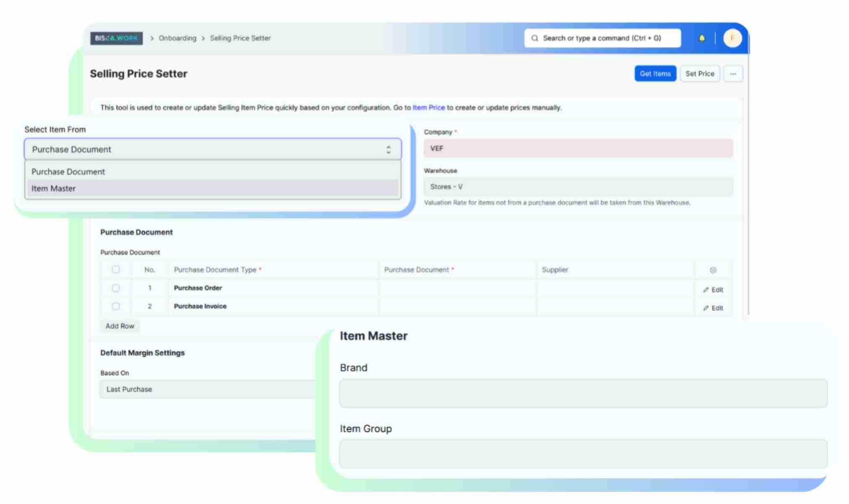The height and width of the screenshot is (504, 849).
Task: Click the notification bell icon
Action: point(701,39)
